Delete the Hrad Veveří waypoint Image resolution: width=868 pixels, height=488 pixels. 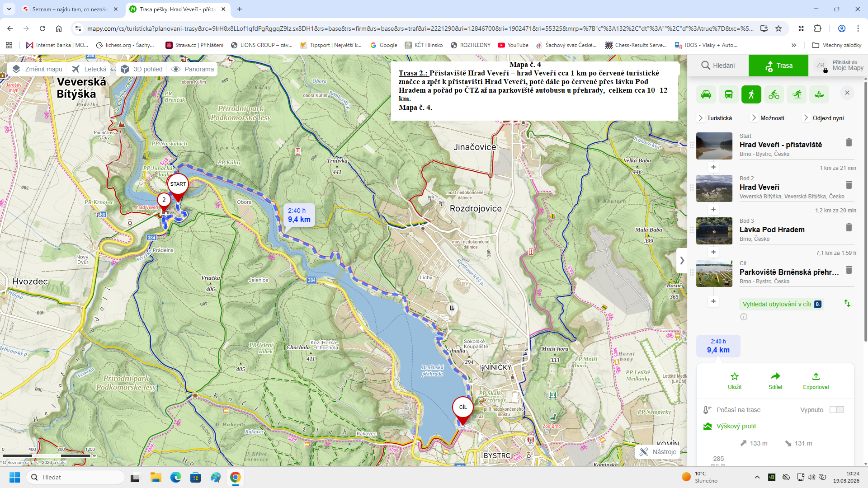coord(849,185)
